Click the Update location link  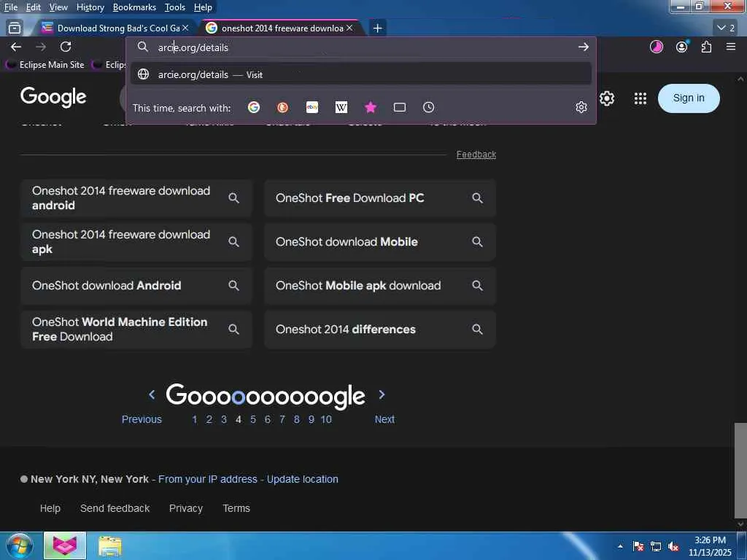303,479
